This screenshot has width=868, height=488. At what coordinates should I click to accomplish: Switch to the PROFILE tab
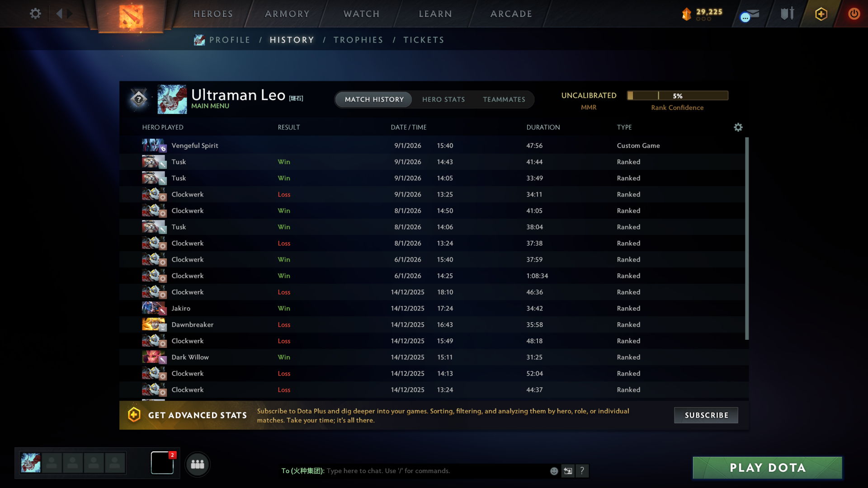tap(230, 40)
